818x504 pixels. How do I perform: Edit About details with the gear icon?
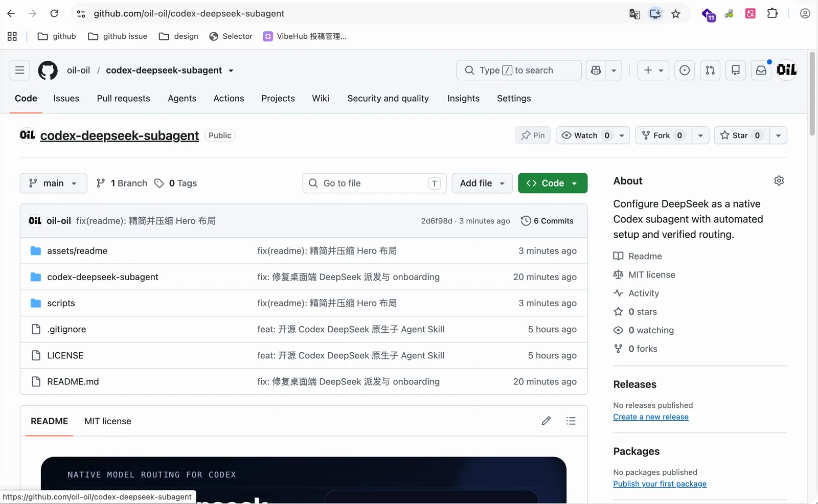tap(779, 181)
